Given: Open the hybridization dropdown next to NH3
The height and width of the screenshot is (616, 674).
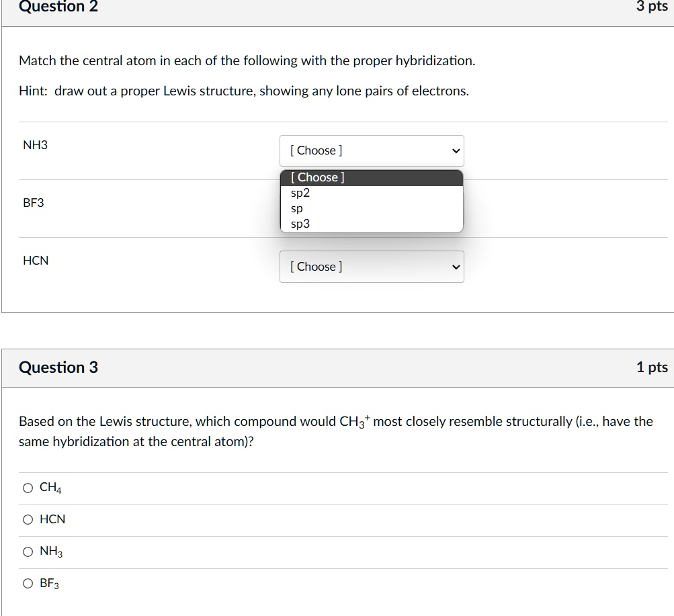Looking at the screenshot, I should tap(372, 150).
